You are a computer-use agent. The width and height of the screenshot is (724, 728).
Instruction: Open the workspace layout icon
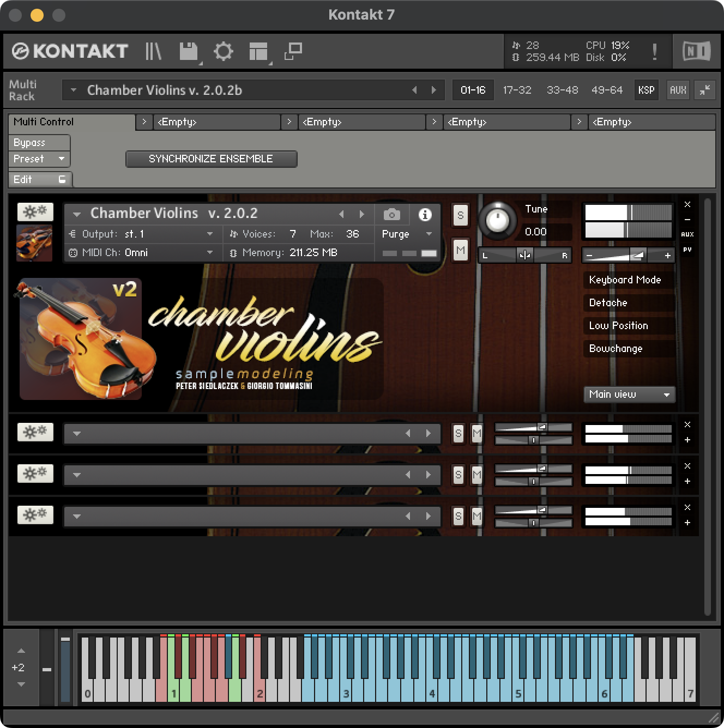pyautogui.click(x=258, y=51)
